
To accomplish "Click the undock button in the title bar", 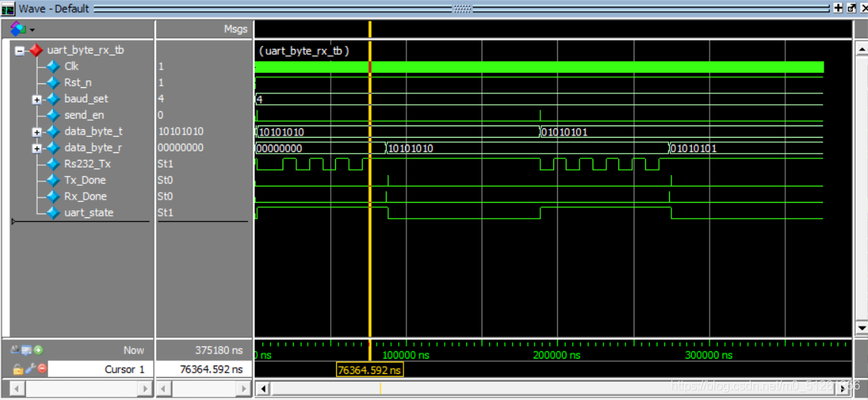I will (x=851, y=8).
